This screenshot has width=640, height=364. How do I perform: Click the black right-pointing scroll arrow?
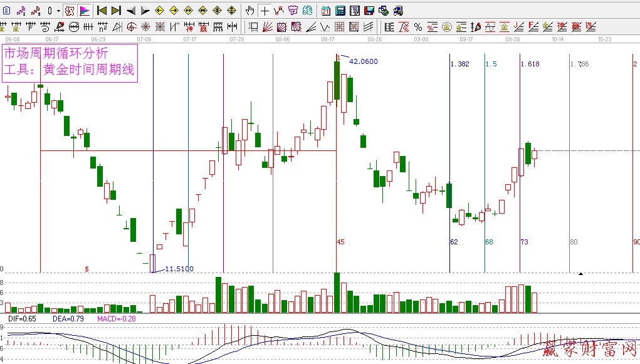tap(145, 11)
